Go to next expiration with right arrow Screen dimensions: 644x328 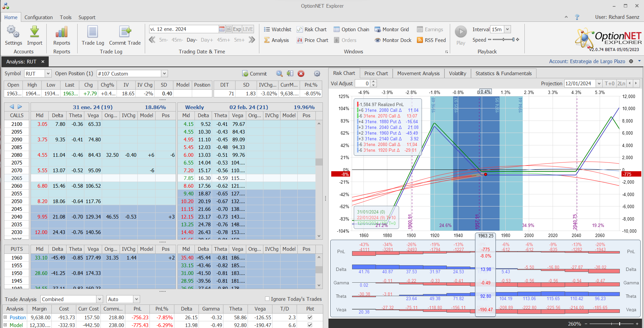click(20, 107)
